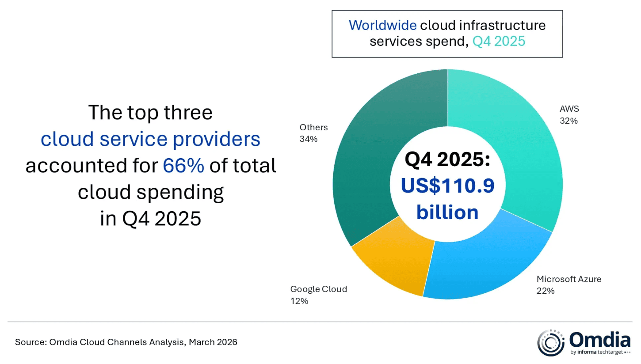Click the "US$110.9" figure in the donut center
The height and width of the screenshot is (364, 641).
(x=447, y=186)
